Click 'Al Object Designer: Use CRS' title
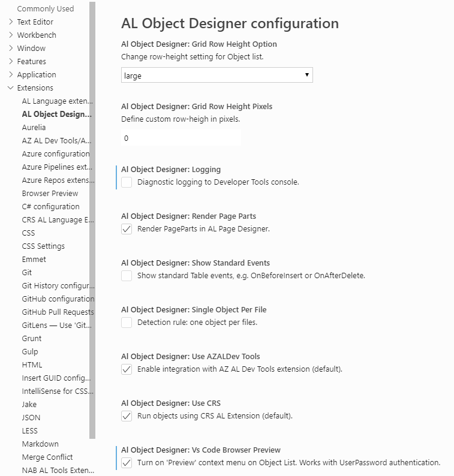Viewport: 454px width, 476px height. click(x=171, y=403)
